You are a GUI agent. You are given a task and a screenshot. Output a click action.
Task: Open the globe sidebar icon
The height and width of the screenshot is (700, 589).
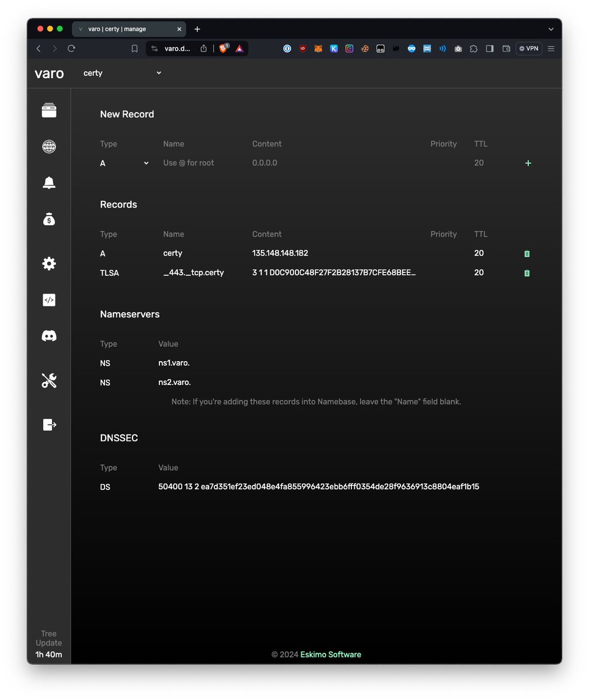point(49,146)
